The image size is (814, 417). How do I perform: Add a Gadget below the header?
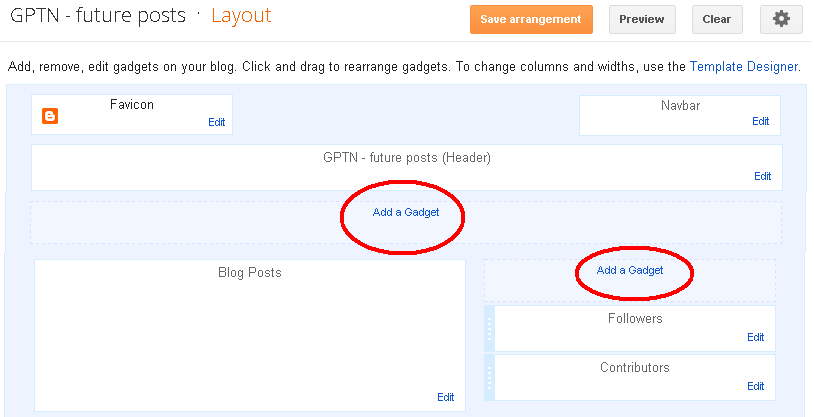(x=406, y=212)
